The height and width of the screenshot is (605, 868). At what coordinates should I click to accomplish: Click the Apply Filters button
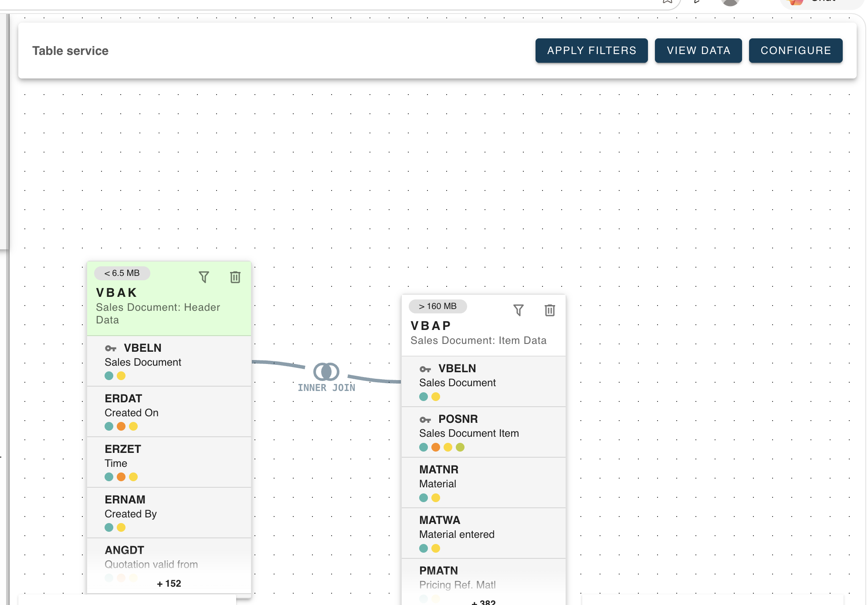pyautogui.click(x=592, y=51)
